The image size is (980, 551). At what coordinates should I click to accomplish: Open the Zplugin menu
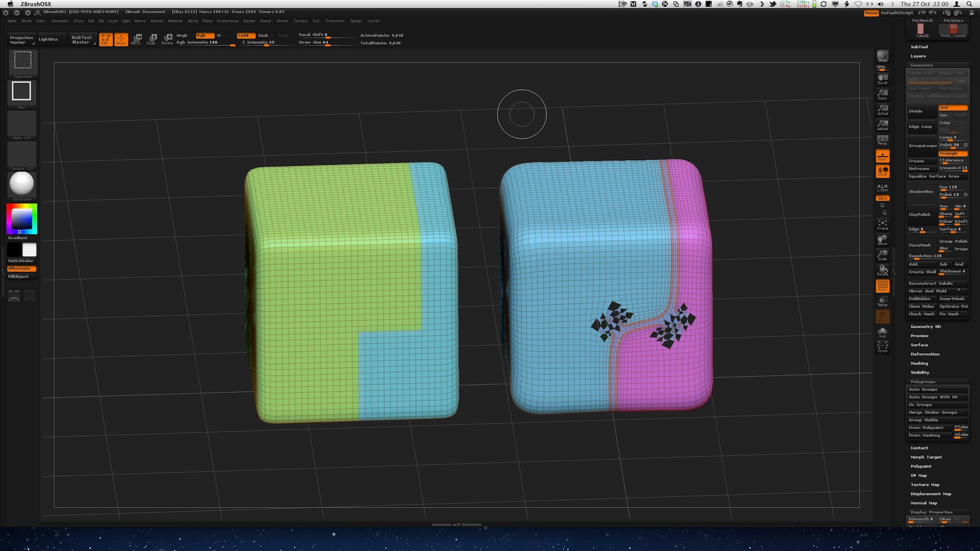coord(356,21)
